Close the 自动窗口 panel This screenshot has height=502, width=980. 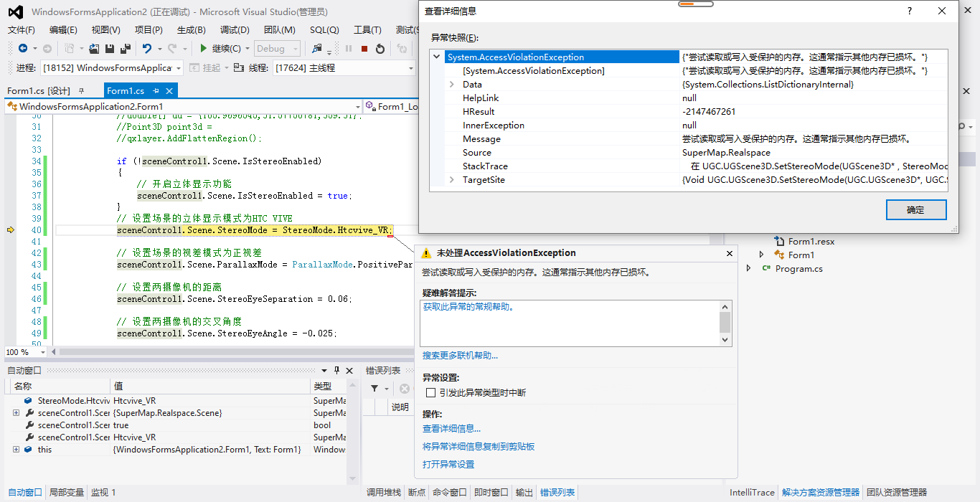tap(350, 371)
